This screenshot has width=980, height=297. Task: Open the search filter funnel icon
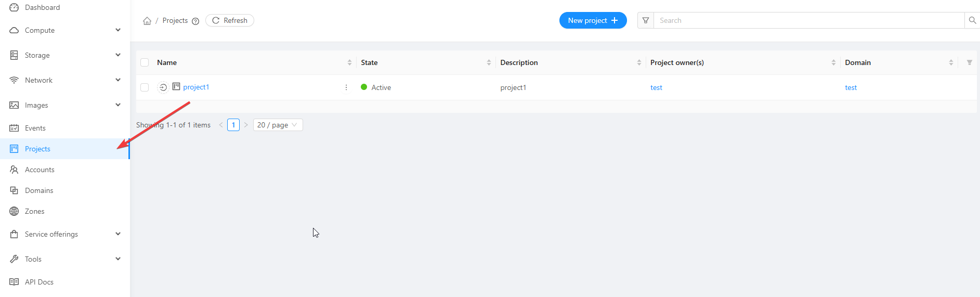coord(646,20)
